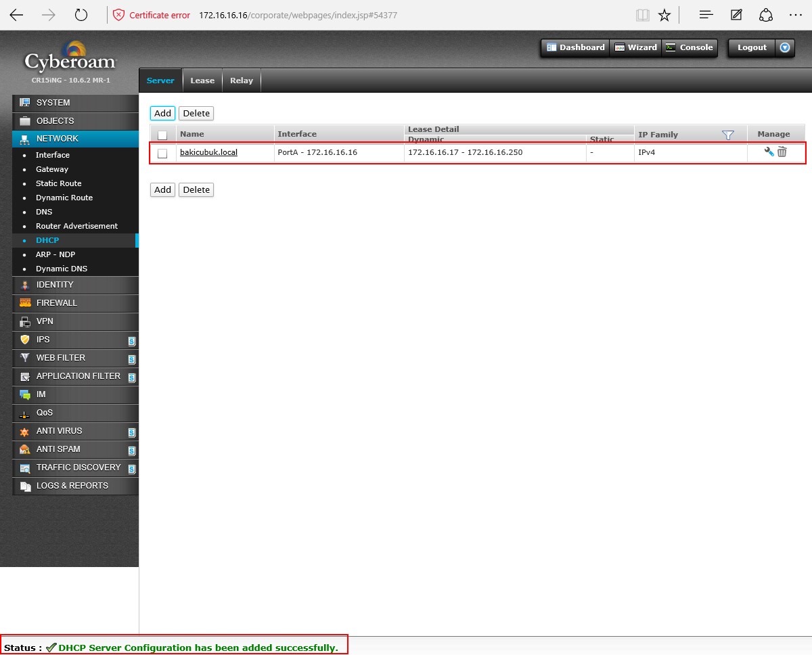Open DNS under Network
The height and width of the screenshot is (655, 812).
click(44, 212)
